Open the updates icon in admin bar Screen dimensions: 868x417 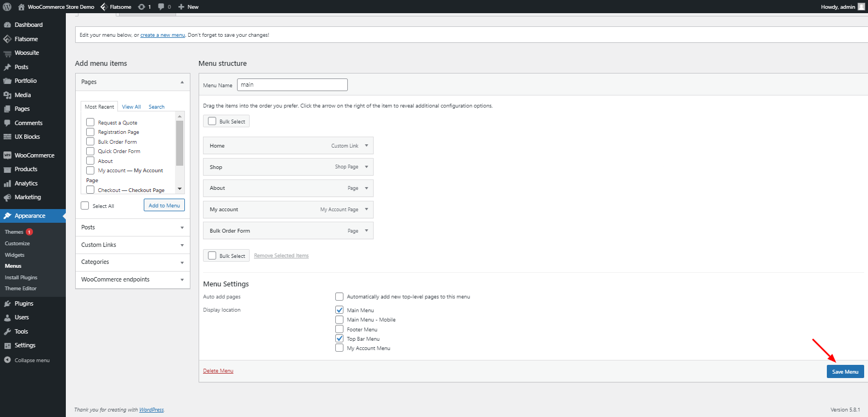click(x=142, y=7)
